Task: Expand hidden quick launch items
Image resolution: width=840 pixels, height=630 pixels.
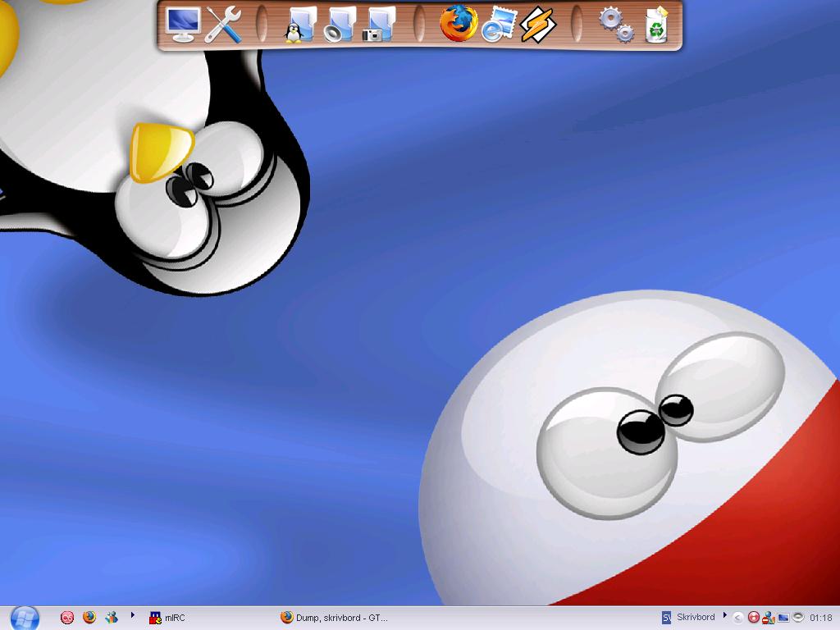Action: 132,615
